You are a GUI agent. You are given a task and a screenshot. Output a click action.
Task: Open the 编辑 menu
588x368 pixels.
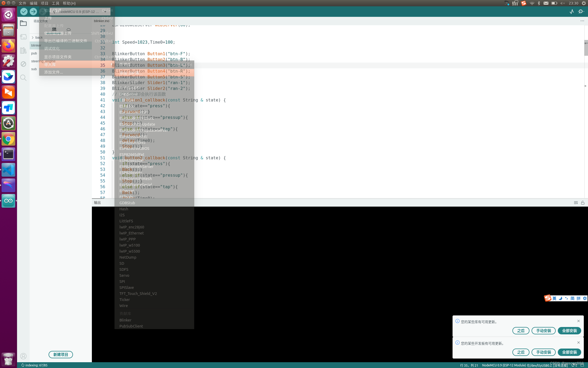coord(33,3)
